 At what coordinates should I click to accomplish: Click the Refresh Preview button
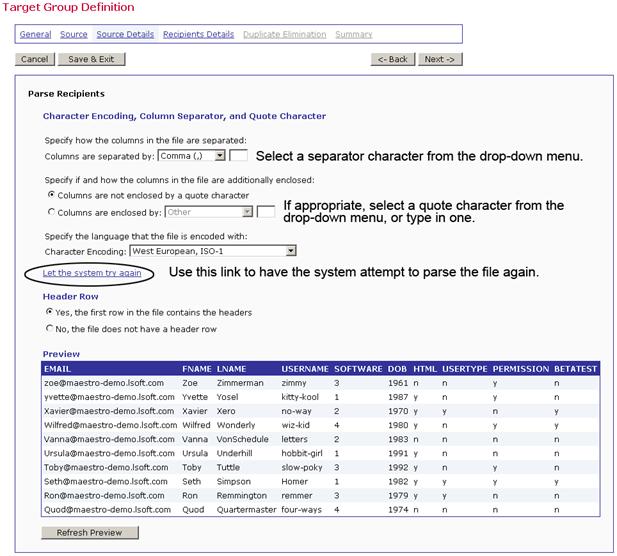[x=90, y=533]
